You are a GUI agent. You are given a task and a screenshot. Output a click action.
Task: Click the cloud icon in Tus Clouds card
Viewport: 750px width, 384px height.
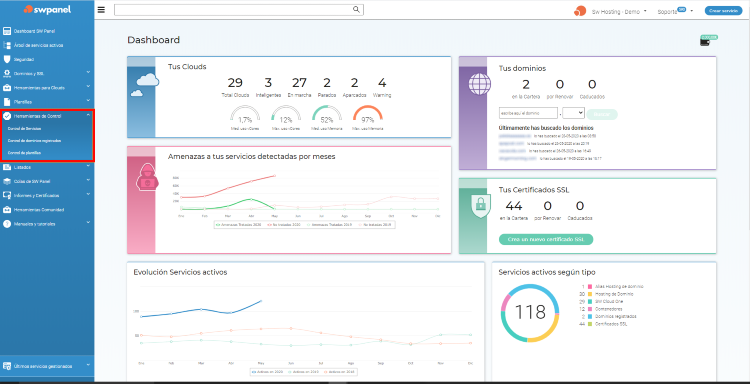pos(144,85)
